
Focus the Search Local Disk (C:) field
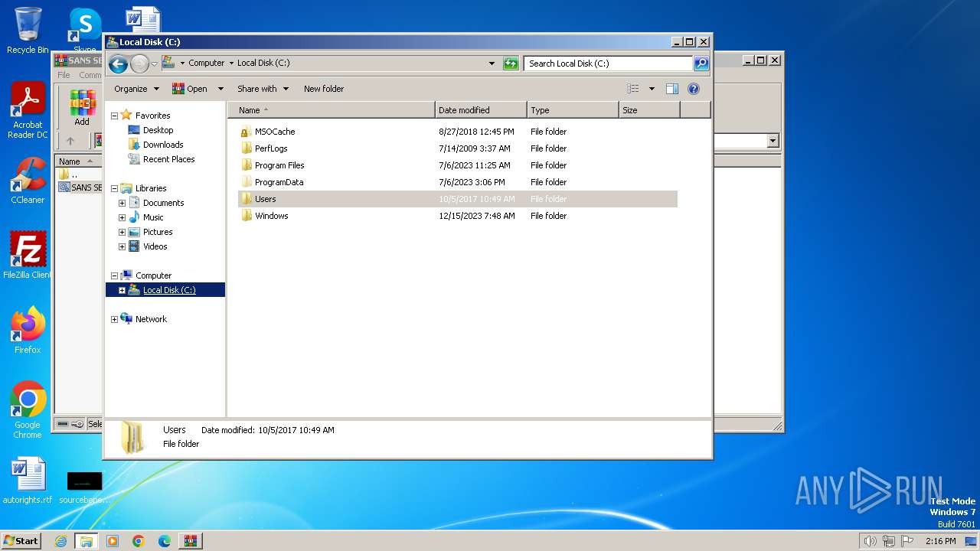coord(609,64)
